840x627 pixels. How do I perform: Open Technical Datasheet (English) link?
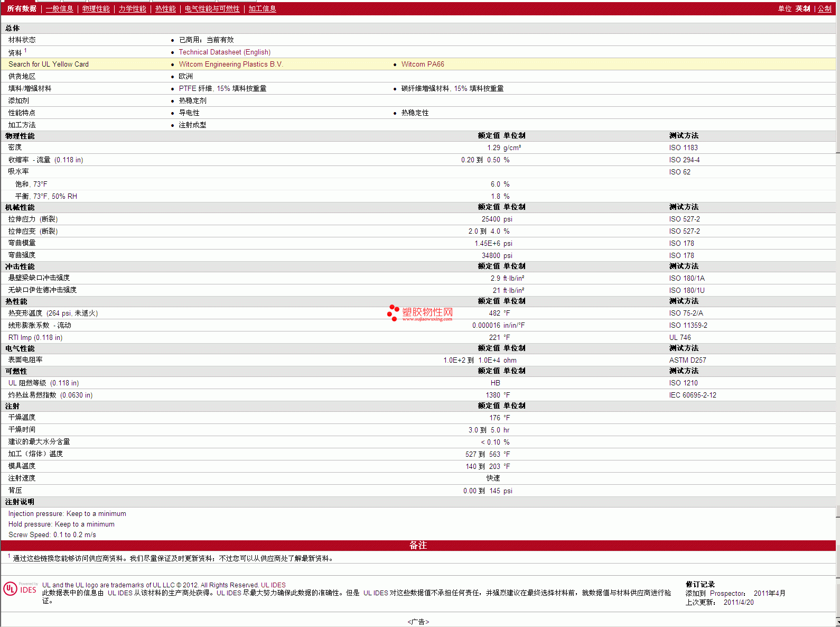tap(225, 52)
